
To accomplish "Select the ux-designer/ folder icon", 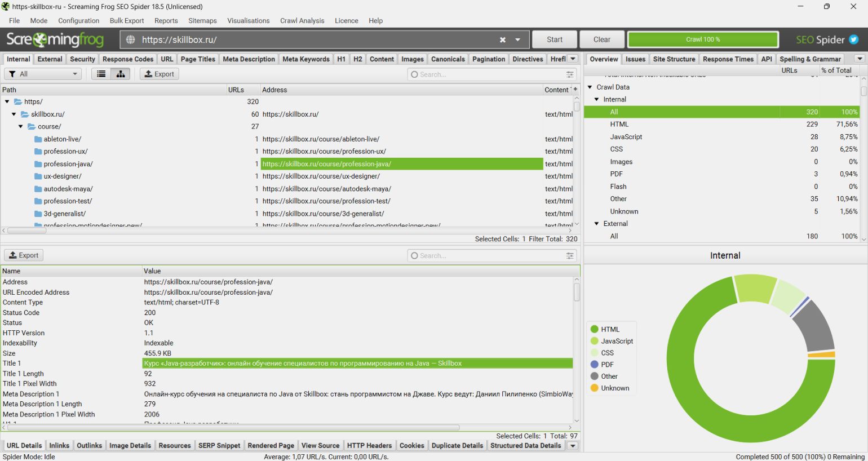I will click(x=38, y=176).
